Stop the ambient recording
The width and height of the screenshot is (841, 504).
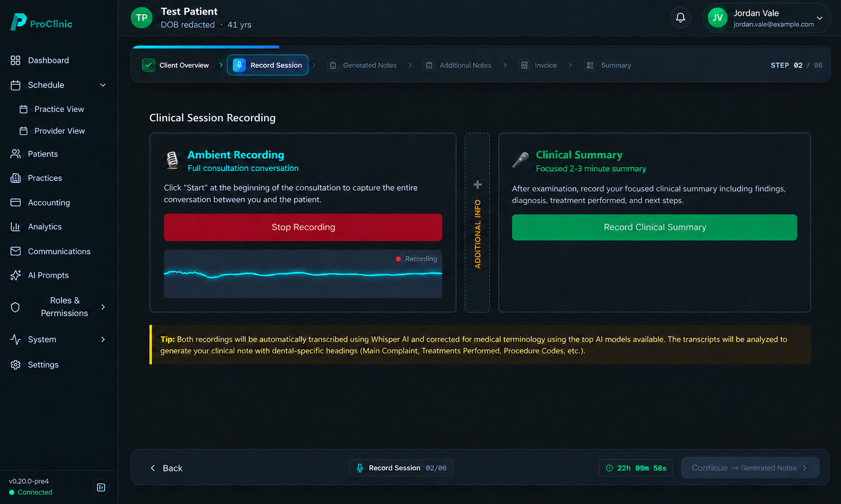click(x=303, y=227)
